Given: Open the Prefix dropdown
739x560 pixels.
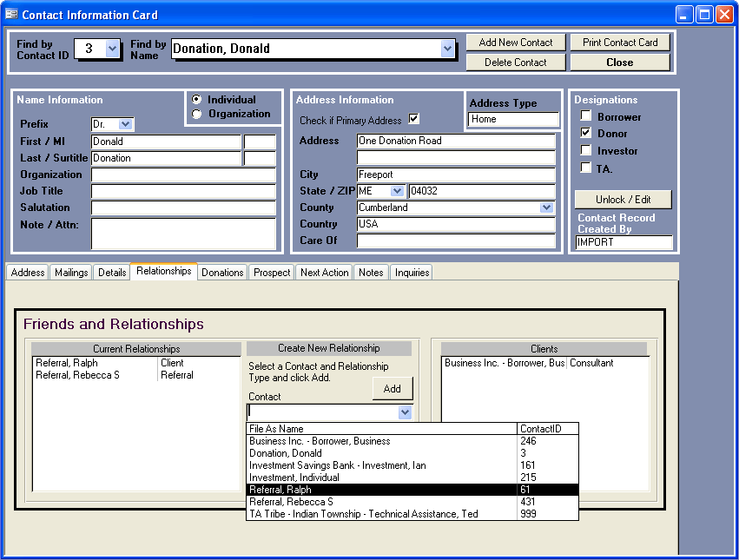Looking at the screenshot, I should click(x=126, y=125).
